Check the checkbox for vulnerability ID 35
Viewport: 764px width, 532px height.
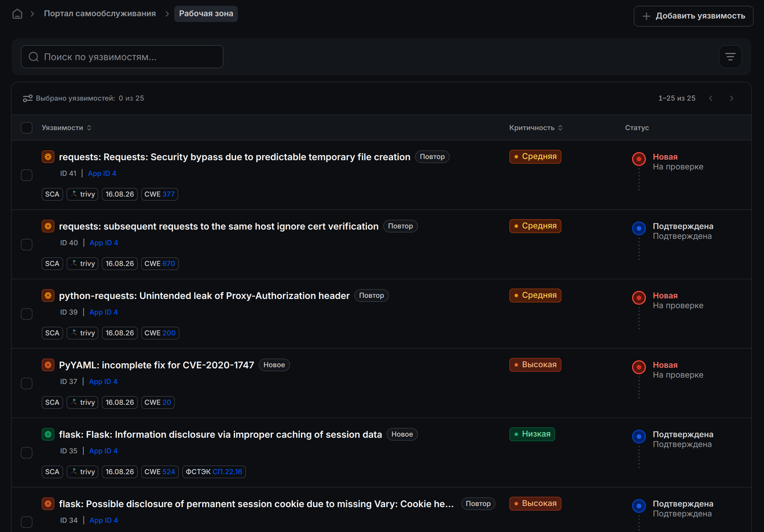[x=27, y=453]
